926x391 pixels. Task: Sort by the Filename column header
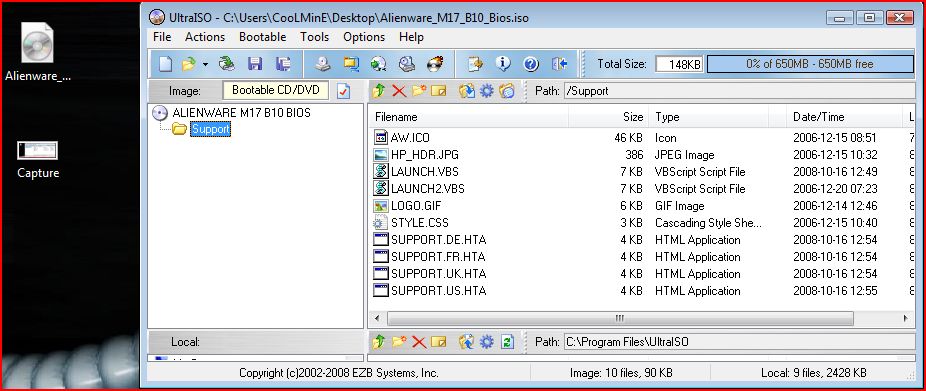[x=468, y=117]
